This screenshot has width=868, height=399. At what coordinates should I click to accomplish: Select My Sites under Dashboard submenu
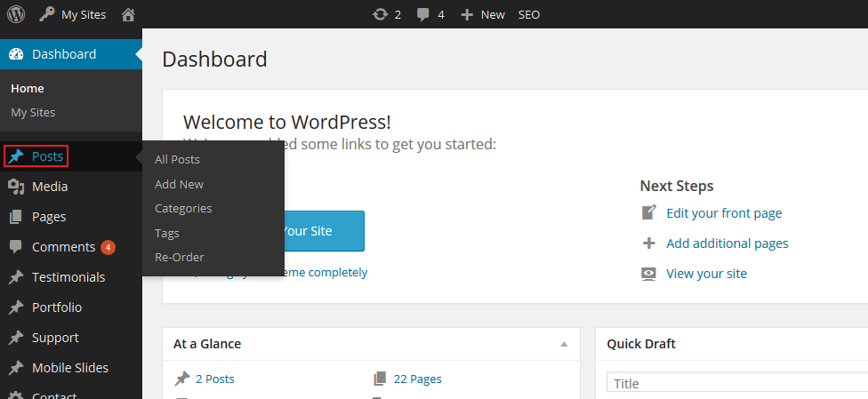click(x=33, y=112)
